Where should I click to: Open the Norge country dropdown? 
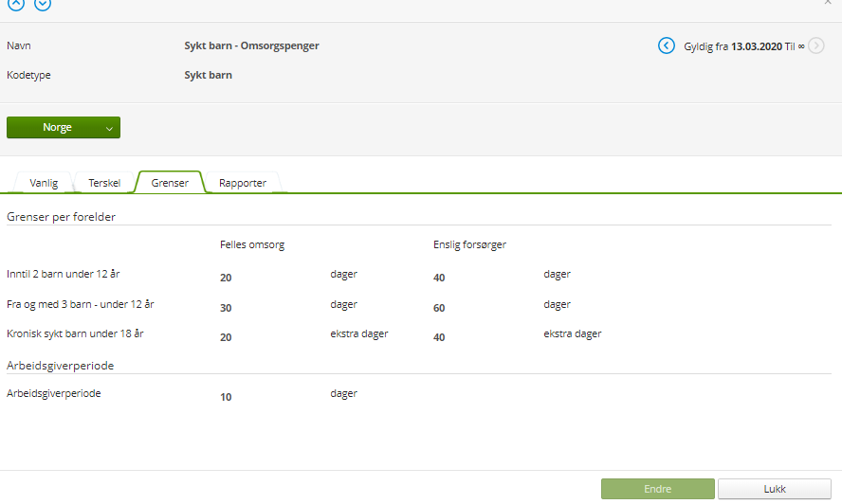pyautogui.click(x=64, y=128)
